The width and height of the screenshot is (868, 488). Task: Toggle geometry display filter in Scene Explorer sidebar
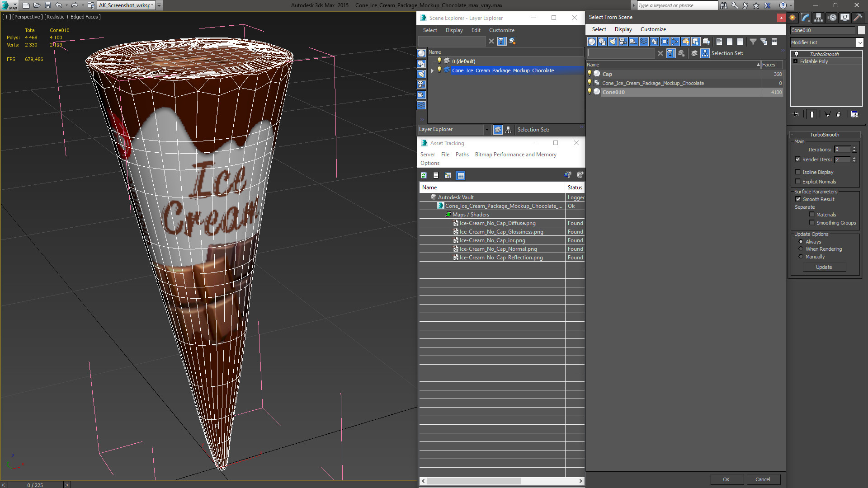[x=421, y=53]
